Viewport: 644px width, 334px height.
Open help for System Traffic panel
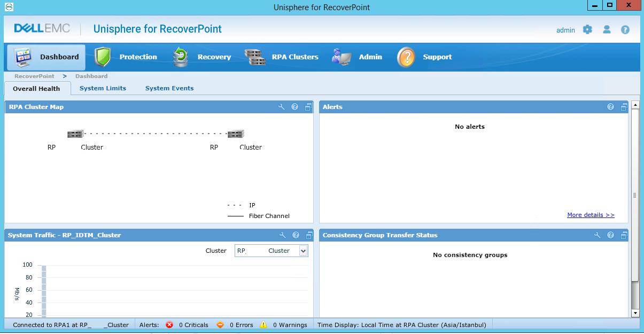coord(296,235)
